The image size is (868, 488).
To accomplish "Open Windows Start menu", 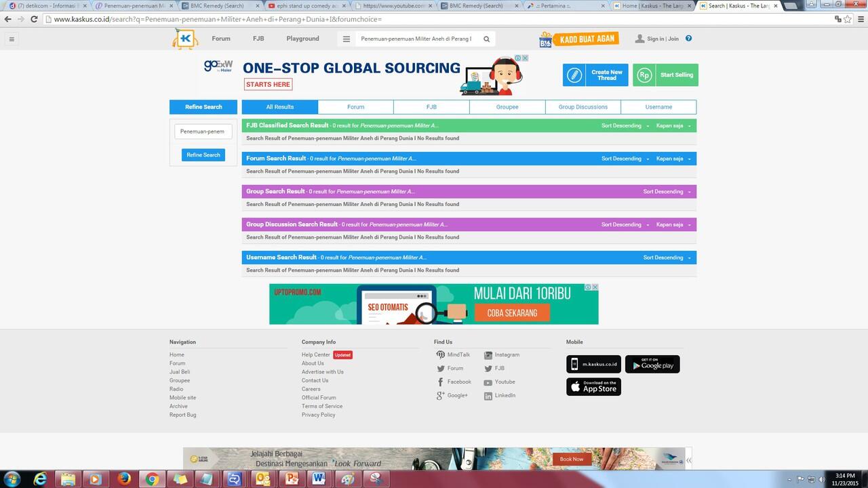I will pyautogui.click(x=12, y=479).
